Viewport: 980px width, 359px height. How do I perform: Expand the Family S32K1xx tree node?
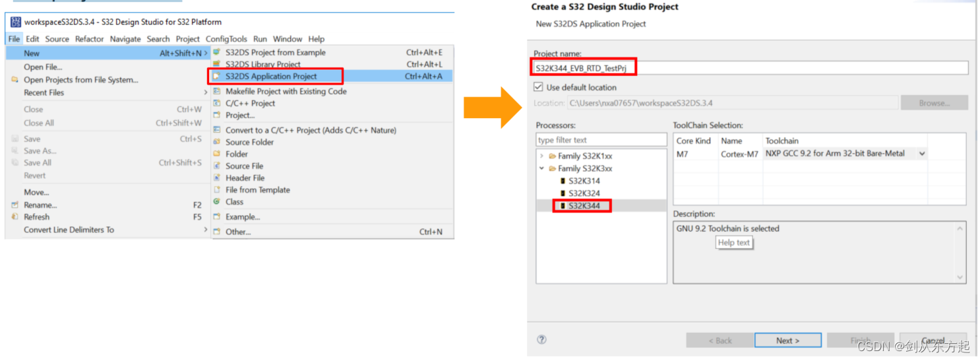tap(542, 156)
